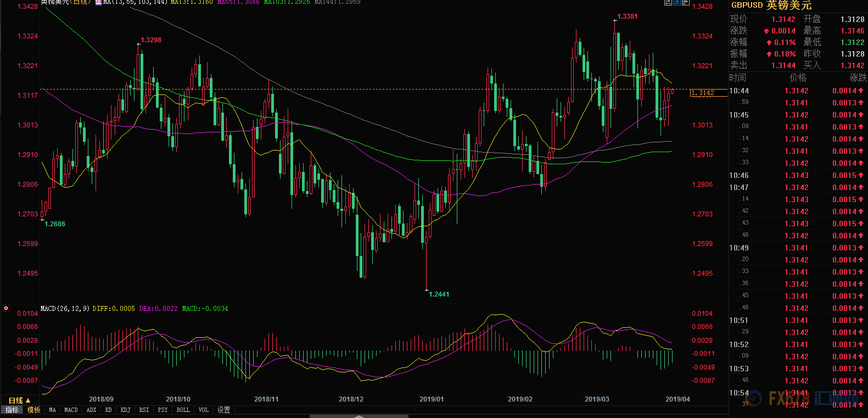
Task: Click the 2019/03 date label
Action: (597, 399)
